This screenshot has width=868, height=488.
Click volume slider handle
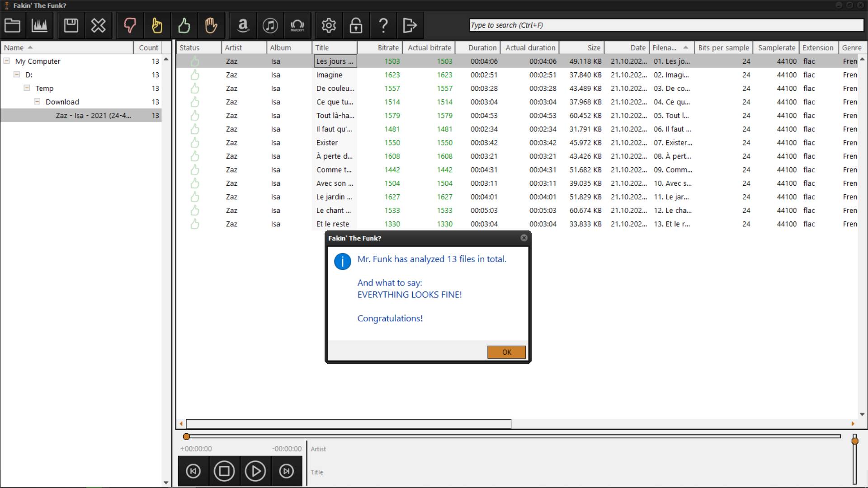[x=854, y=441]
